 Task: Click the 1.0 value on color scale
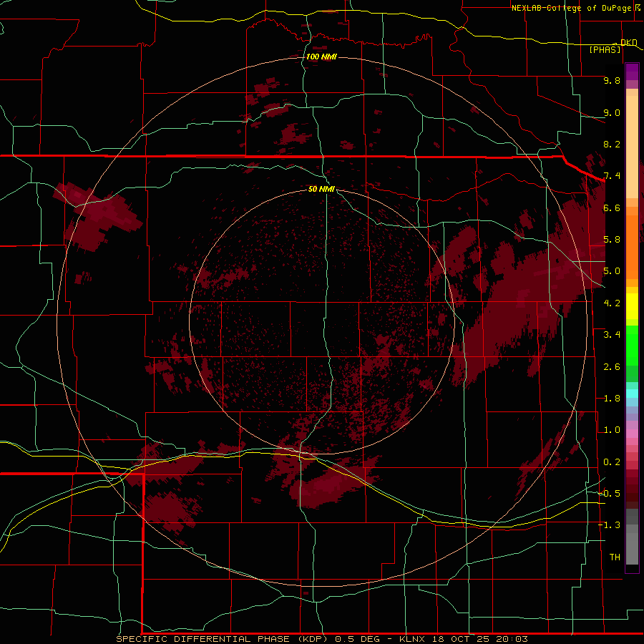(612, 430)
